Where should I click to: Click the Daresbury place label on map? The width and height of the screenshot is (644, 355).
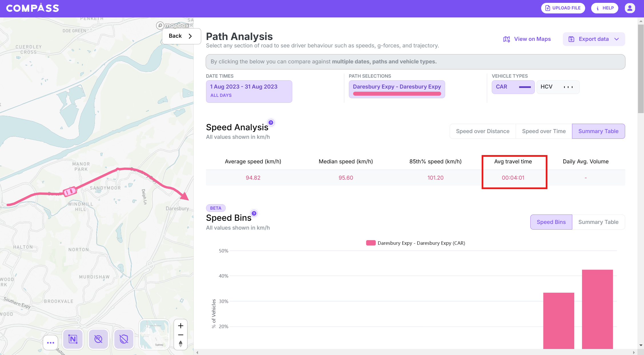tap(177, 208)
